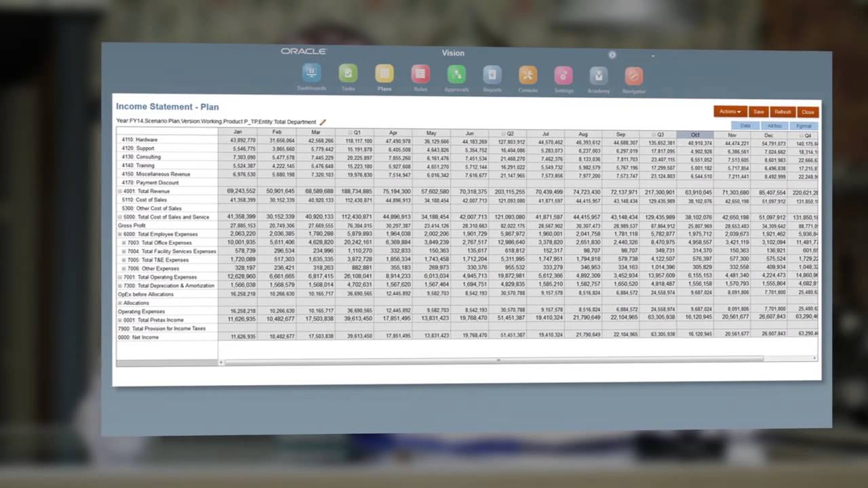Viewport: 868px width, 488px height.
Task: Select the Nov column header
Action: click(x=732, y=136)
